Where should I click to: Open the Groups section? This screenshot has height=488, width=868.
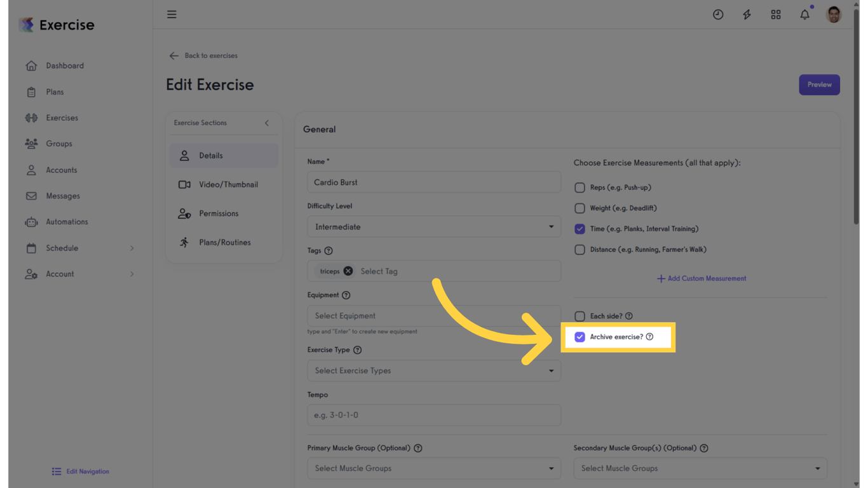[x=59, y=144]
